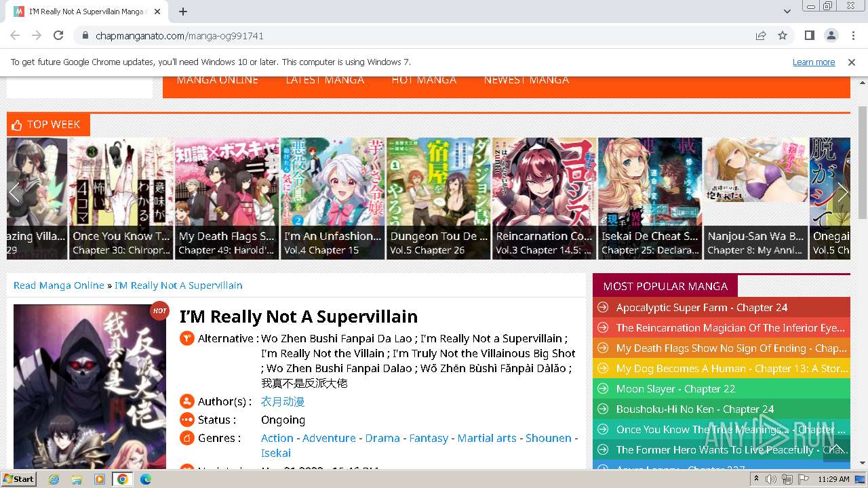Open the Chrome three-dot menu
Image resolution: width=868 pixels, height=488 pixels.
852,35
